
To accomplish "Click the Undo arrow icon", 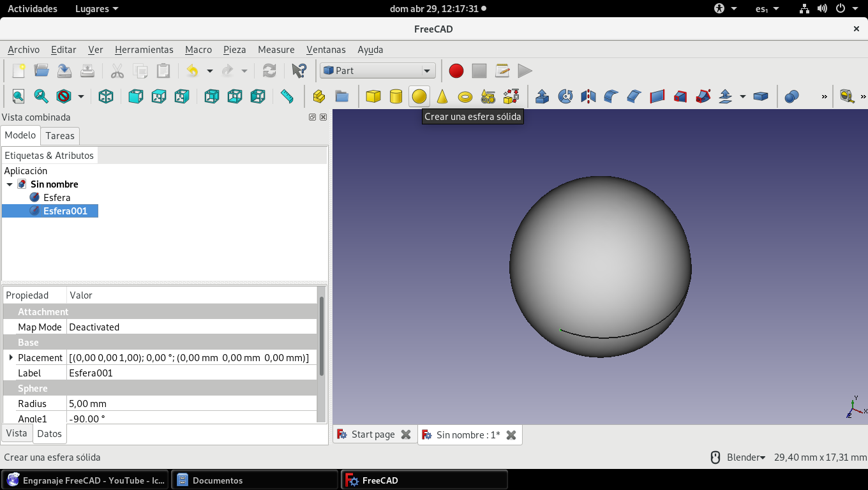I will point(192,71).
